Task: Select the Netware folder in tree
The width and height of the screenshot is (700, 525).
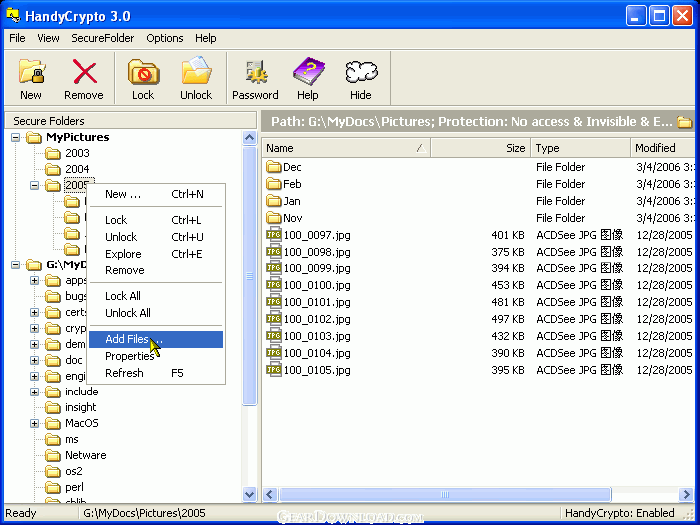Action: [x=76, y=455]
